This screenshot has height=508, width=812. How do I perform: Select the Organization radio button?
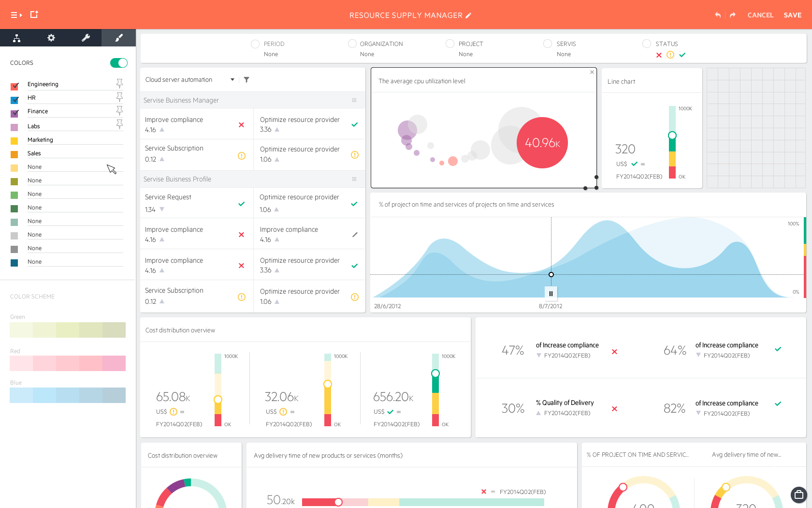[x=352, y=44]
